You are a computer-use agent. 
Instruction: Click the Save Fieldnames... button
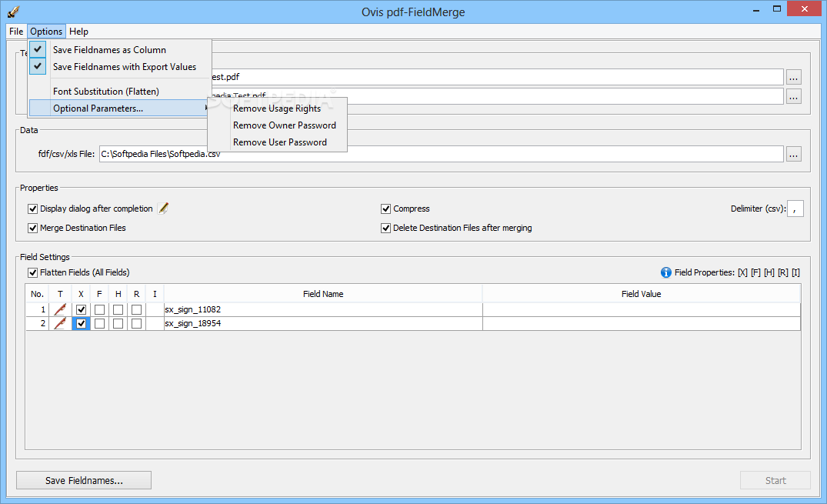84,480
